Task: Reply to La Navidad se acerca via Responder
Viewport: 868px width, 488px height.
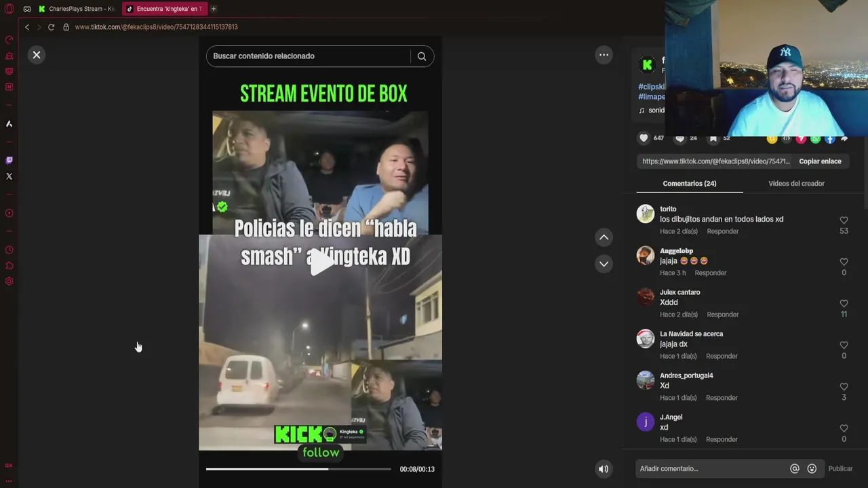Action: [x=722, y=357]
